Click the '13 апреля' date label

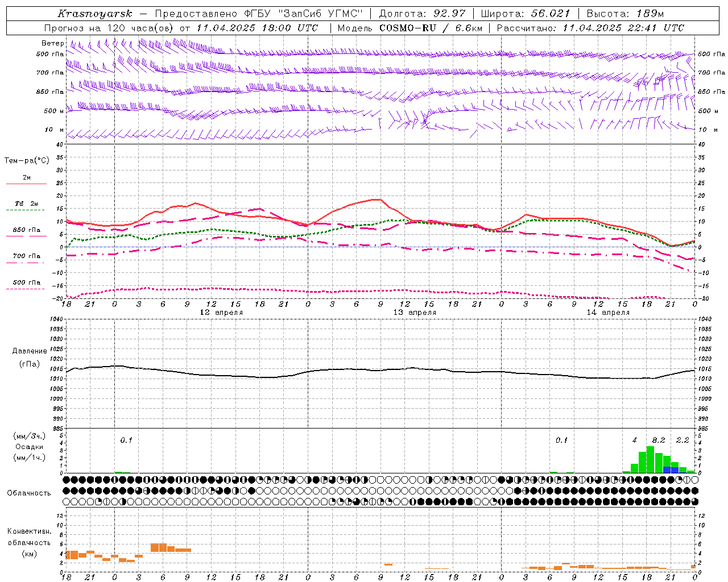pyautogui.click(x=415, y=313)
